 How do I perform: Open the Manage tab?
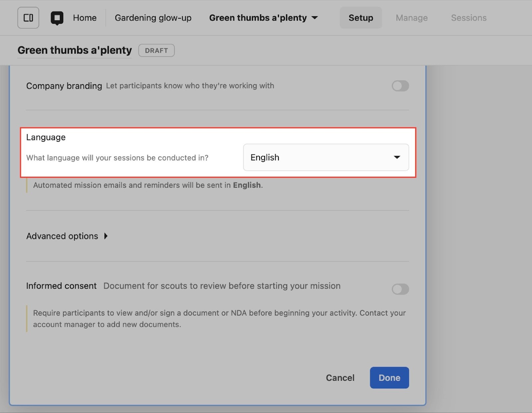(411, 18)
